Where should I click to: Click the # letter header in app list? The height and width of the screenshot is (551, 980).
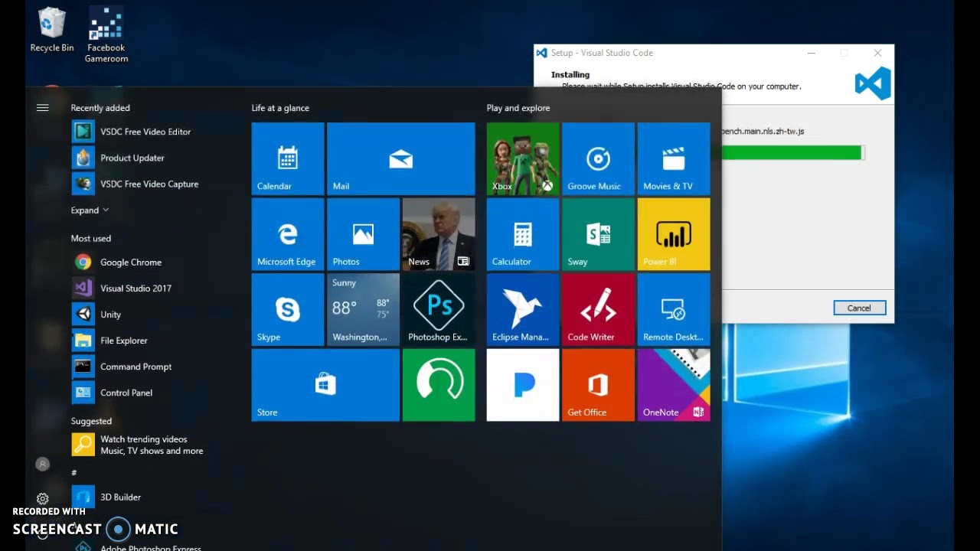[73, 473]
